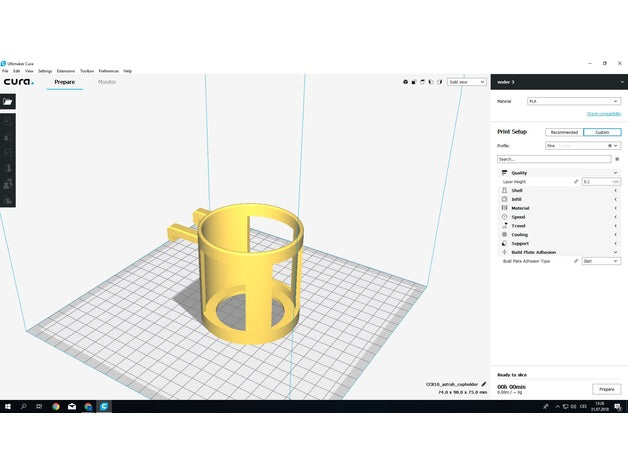Screen dimensions: 628x472
Task: Open the Profile Fine dropdown
Action: 583,145
